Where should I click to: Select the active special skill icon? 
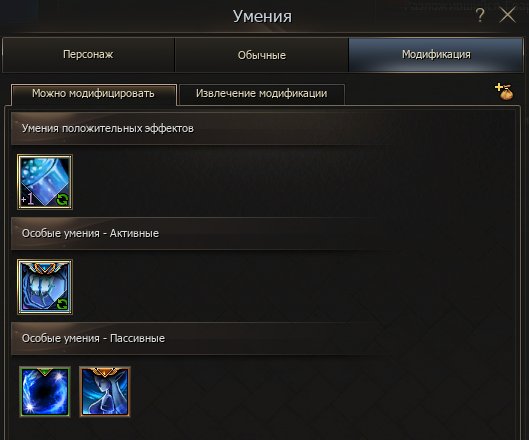coord(45,287)
